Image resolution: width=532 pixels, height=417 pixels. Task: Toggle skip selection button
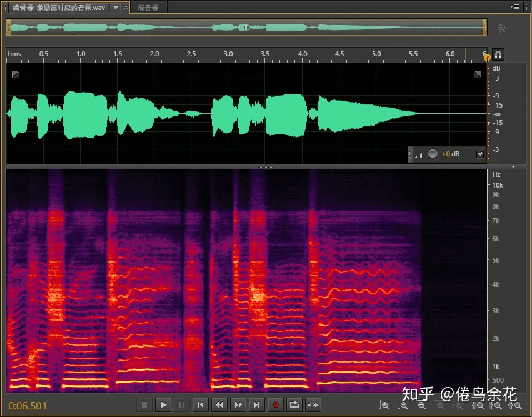(313, 404)
